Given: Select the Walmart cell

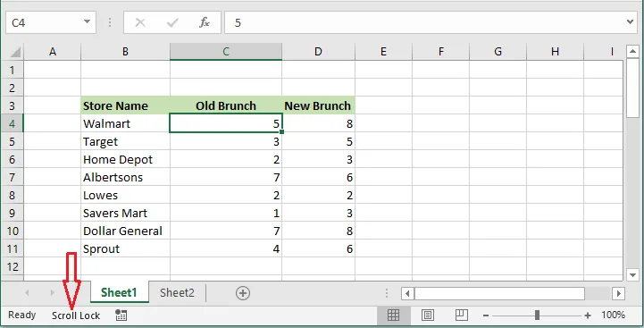Looking at the screenshot, I should pos(125,123).
